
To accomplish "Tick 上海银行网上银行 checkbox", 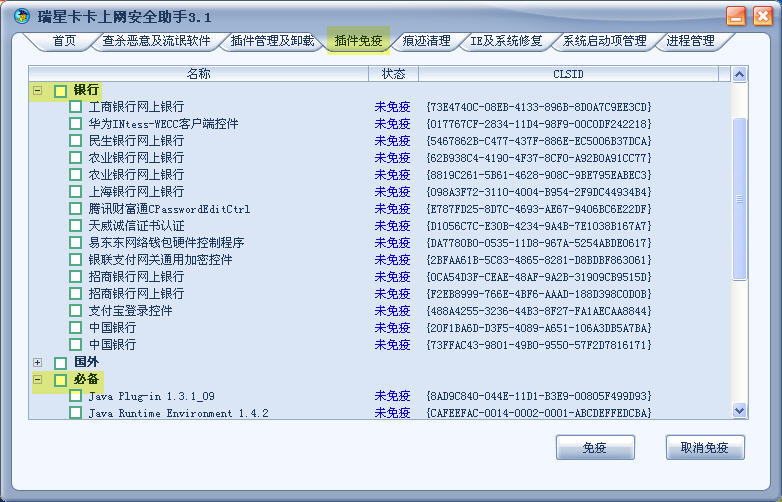I will pyautogui.click(x=75, y=191).
